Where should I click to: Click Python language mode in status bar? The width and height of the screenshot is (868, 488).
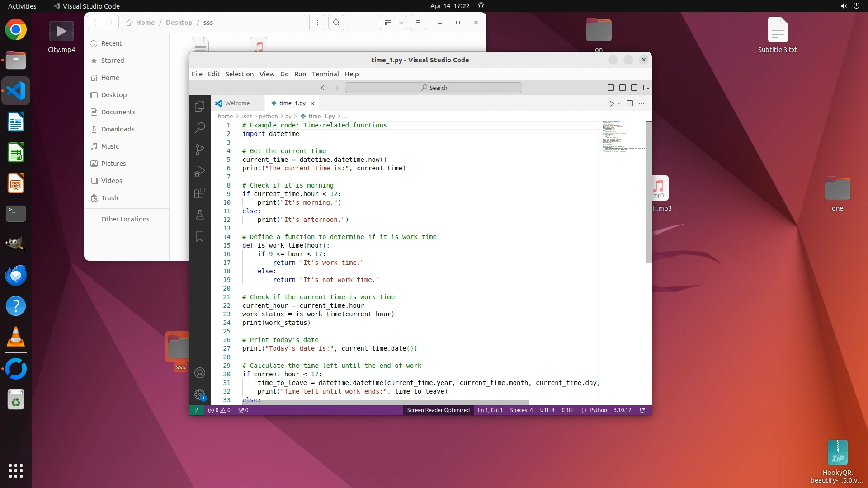point(598,410)
